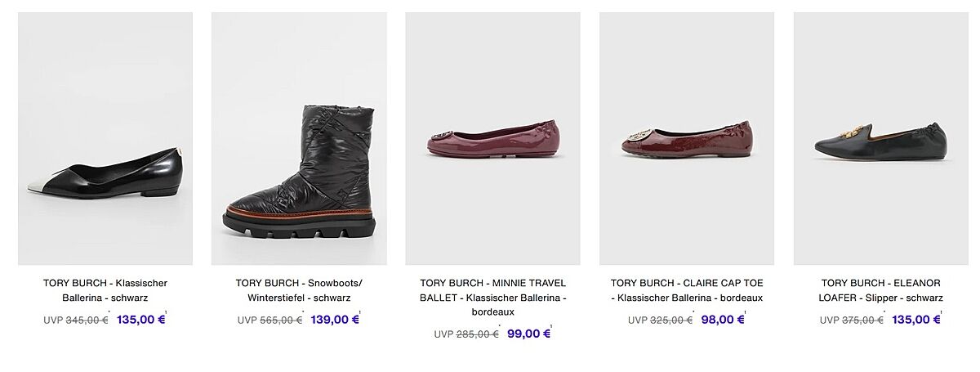Click the 135,00 € price under black ballerina
The height and width of the screenshot is (372, 980).
click(x=140, y=320)
